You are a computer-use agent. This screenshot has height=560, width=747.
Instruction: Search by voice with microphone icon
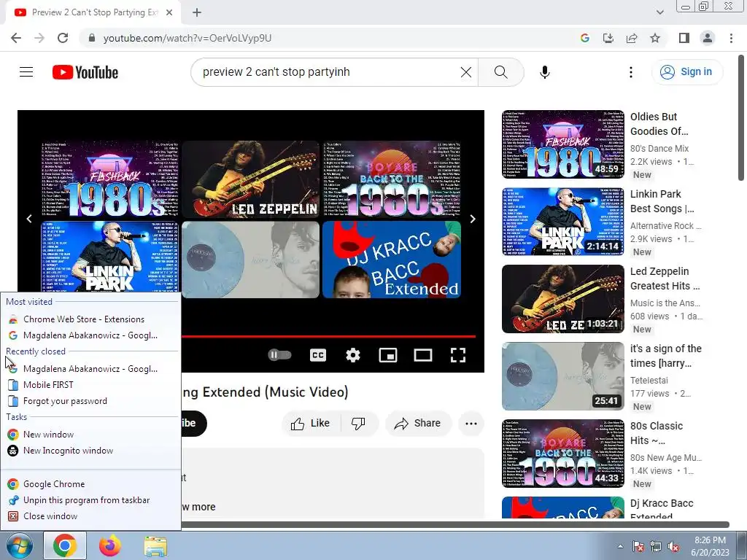pyautogui.click(x=544, y=72)
